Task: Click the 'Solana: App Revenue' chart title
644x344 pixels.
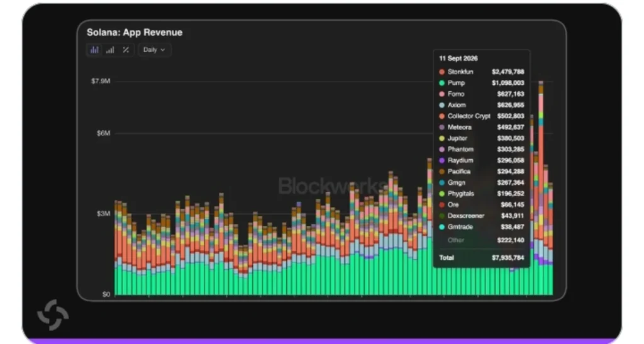Action: (135, 33)
